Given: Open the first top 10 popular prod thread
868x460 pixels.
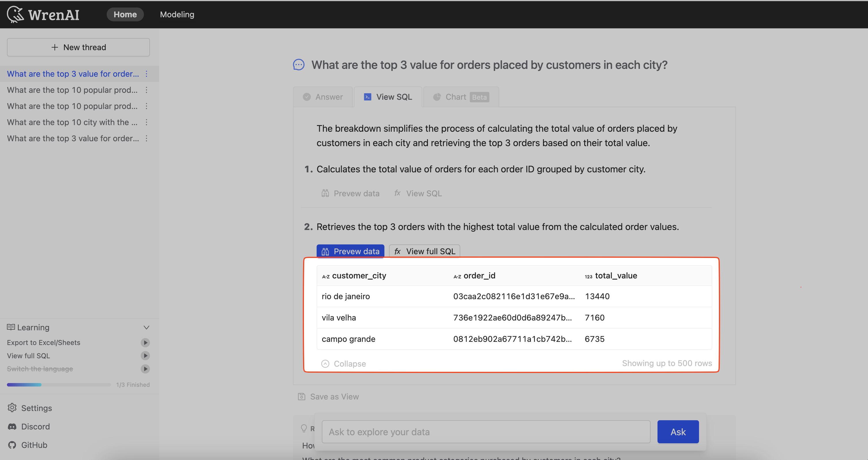Looking at the screenshot, I should (72, 90).
